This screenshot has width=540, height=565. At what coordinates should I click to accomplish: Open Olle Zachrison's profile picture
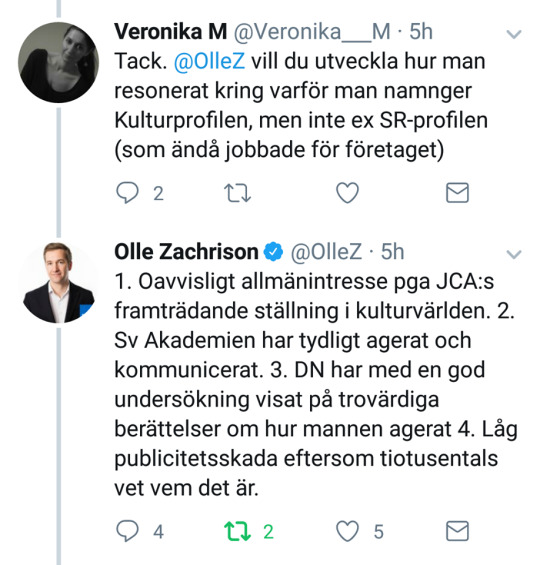(x=59, y=282)
